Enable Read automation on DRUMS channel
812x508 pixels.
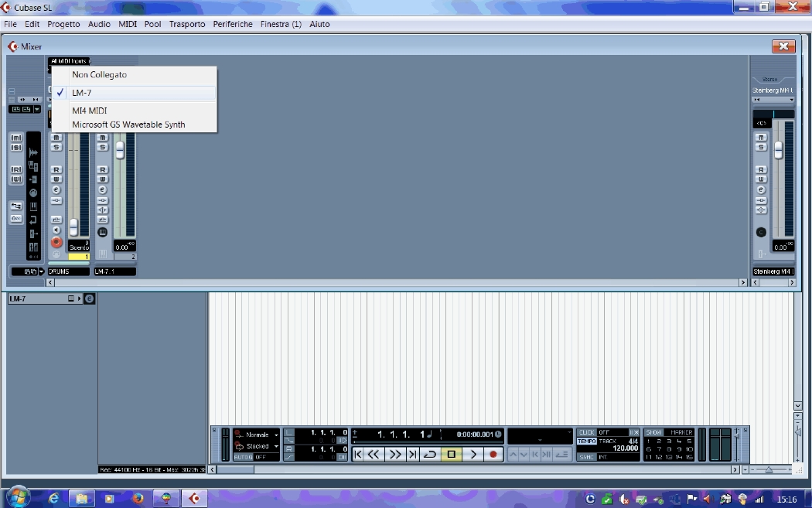pos(56,170)
